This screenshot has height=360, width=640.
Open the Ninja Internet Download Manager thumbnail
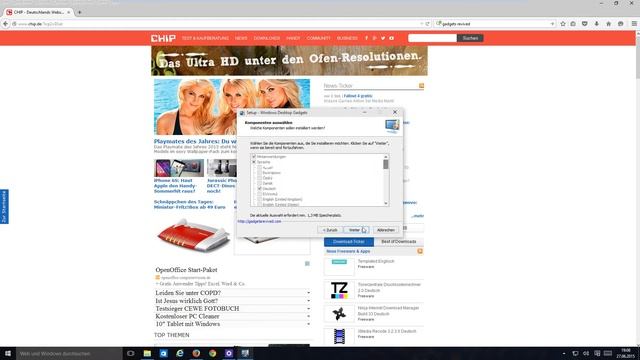[x=339, y=314]
